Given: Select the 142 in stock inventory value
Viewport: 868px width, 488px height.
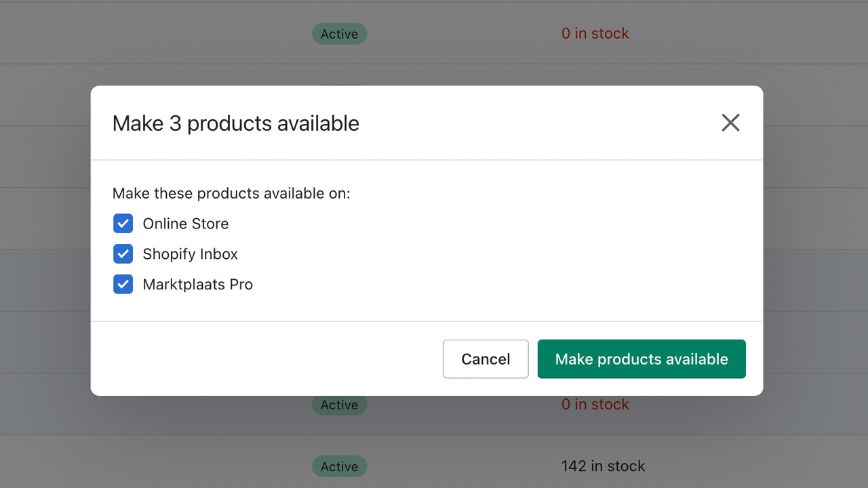Looking at the screenshot, I should click(x=603, y=466).
